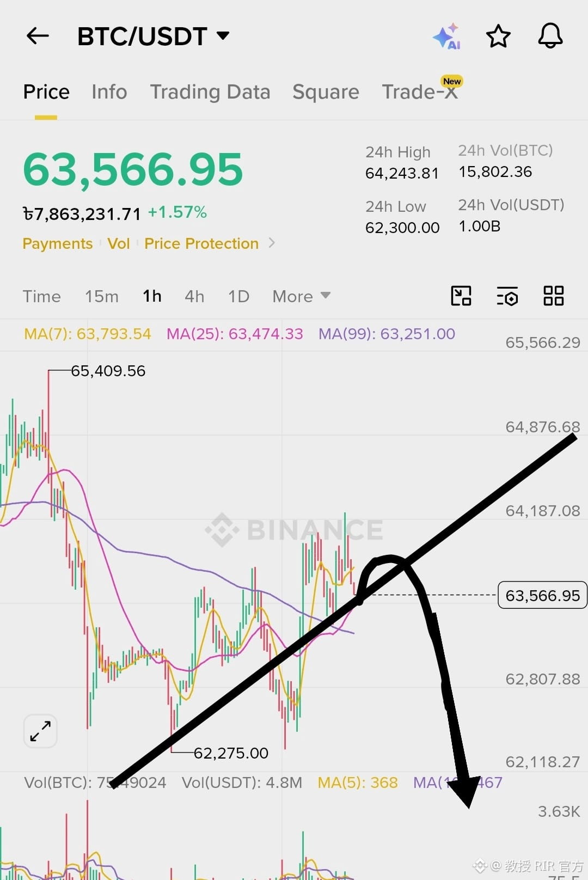Tap the MA(99) indicator value
The width and height of the screenshot is (588, 880).
pos(387,334)
